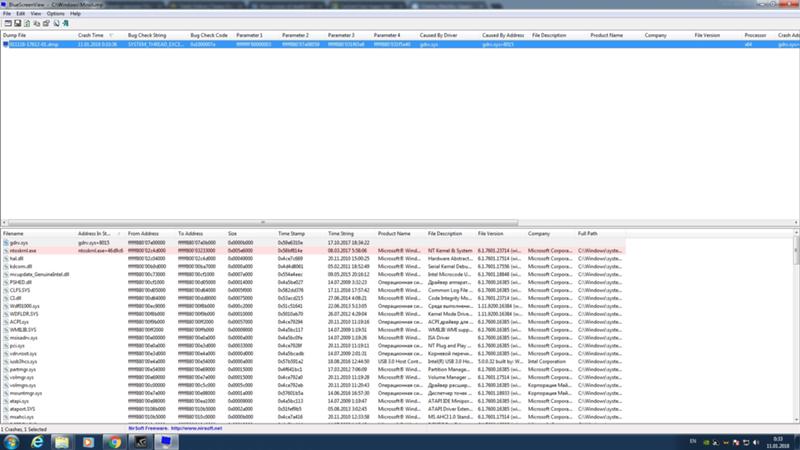Select the kdcom.dll driver row

coord(313,266)
